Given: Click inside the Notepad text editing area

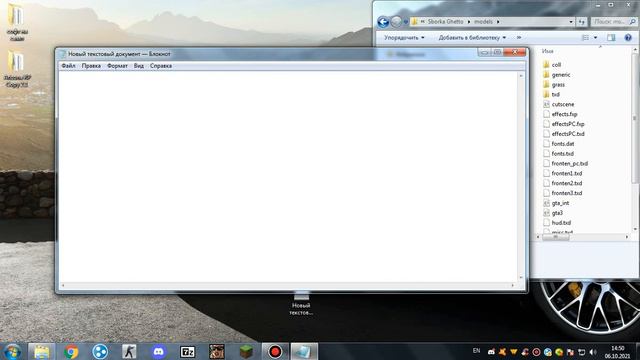Looking at the screenshot, I should 288,177.
